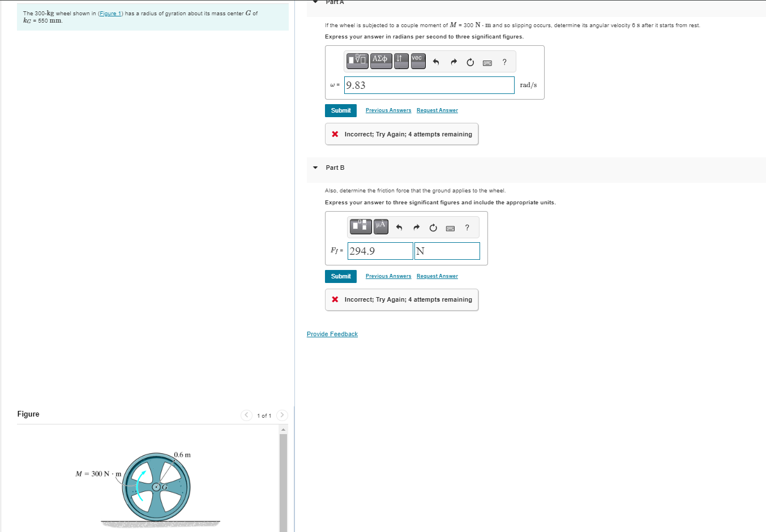Collapse Part A section triangle
Viewport: 766px width, 532px height.
coord(315,2)
